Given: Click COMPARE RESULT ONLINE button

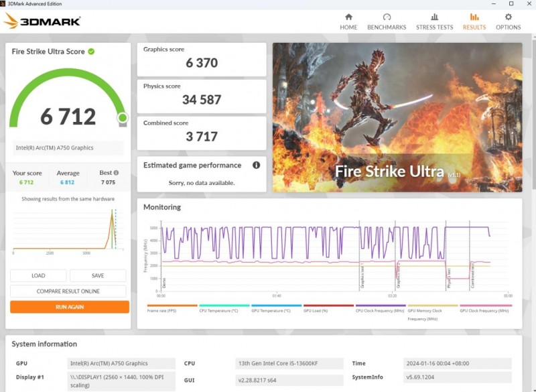Looking at the screenshot, I should (68, 291).
